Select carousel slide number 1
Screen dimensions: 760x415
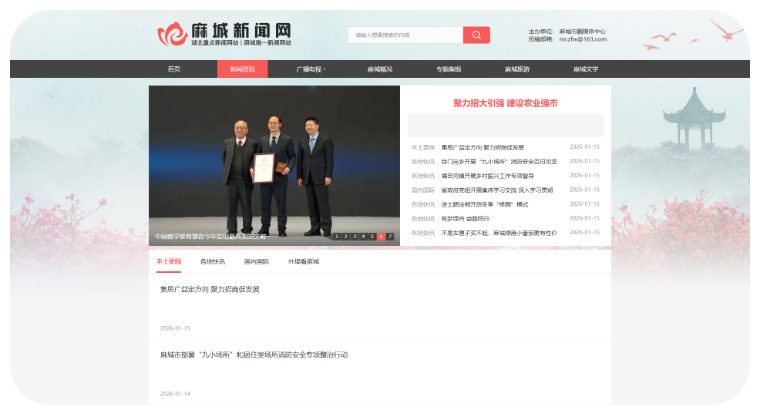tap(337, 236)
